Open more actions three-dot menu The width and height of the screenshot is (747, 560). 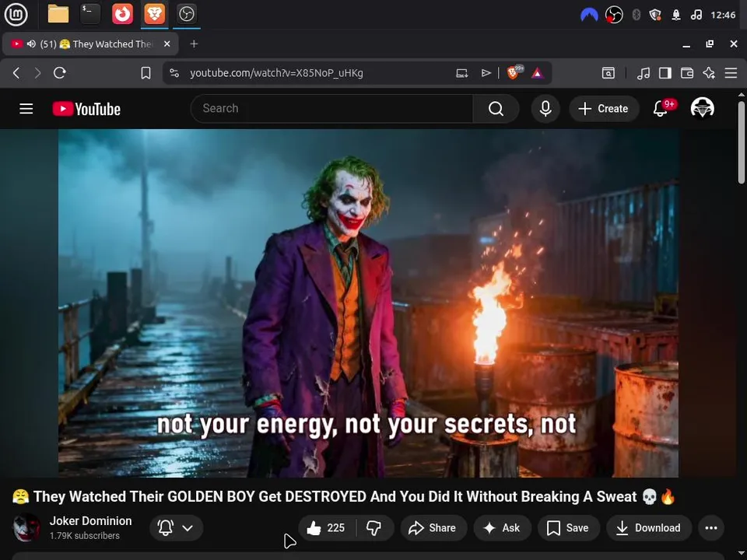pos(711,527)
